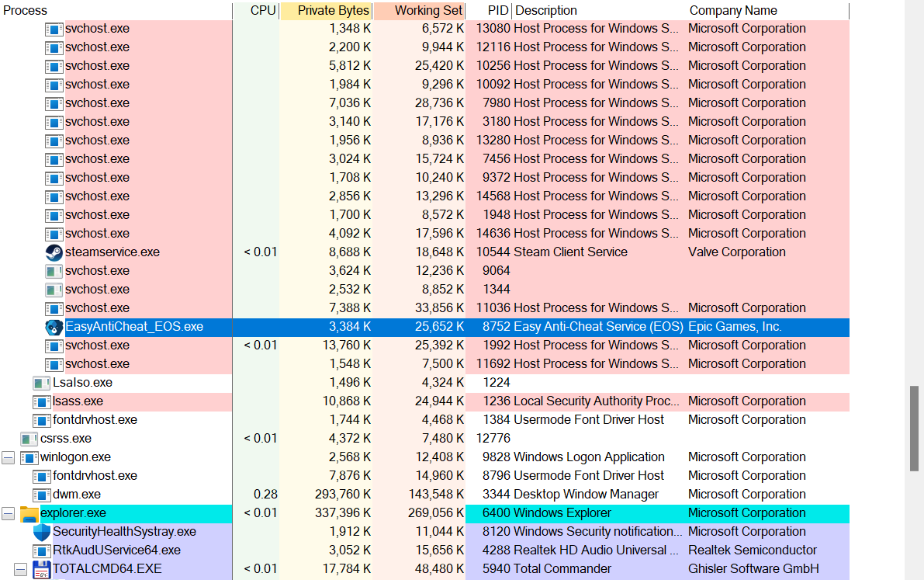The width and height of the screenshot is (924, 580).
Task: Click the 'Epic Games, Inc.' company cell
Action: (735, 327)
